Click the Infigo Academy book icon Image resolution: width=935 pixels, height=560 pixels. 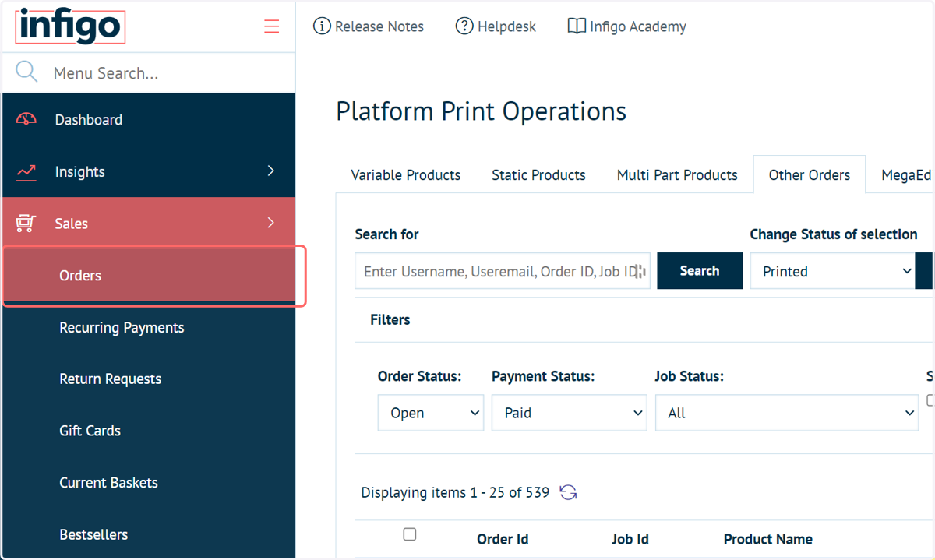tap(577, 26)
